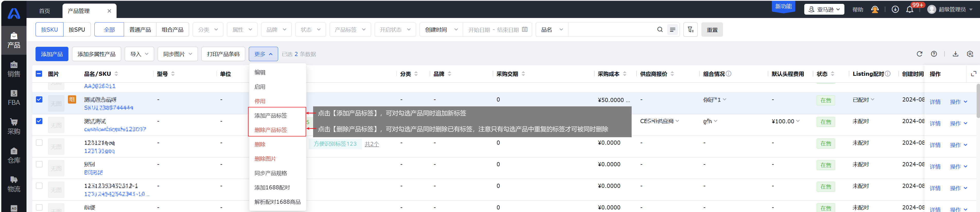Click the 添加产品 button
Image resolution: width=980 pixels, height=212 pixels.
click(x=52, y=54)
